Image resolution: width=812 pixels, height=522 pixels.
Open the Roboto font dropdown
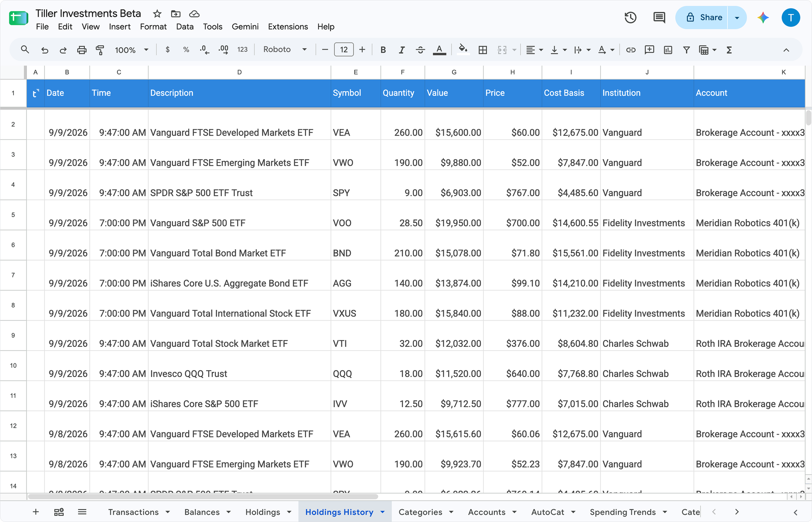285,49
